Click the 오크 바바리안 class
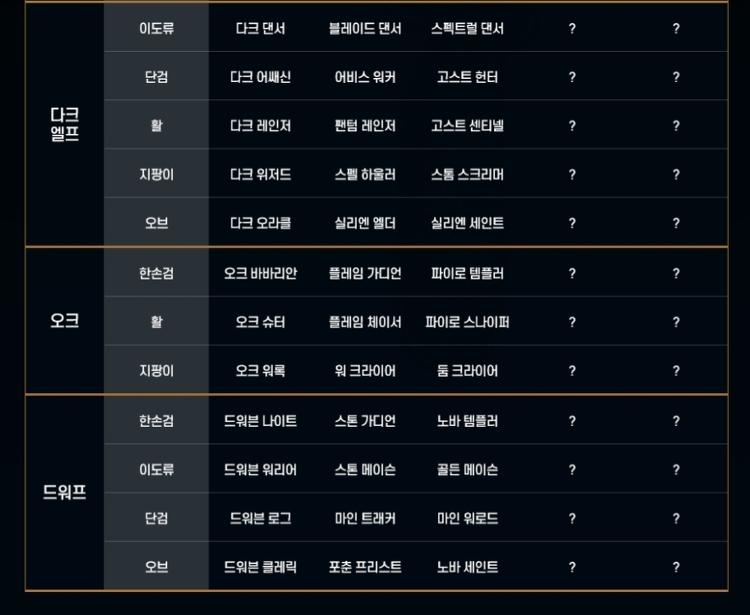Screen dimensions: 750x615 (260, 273)
